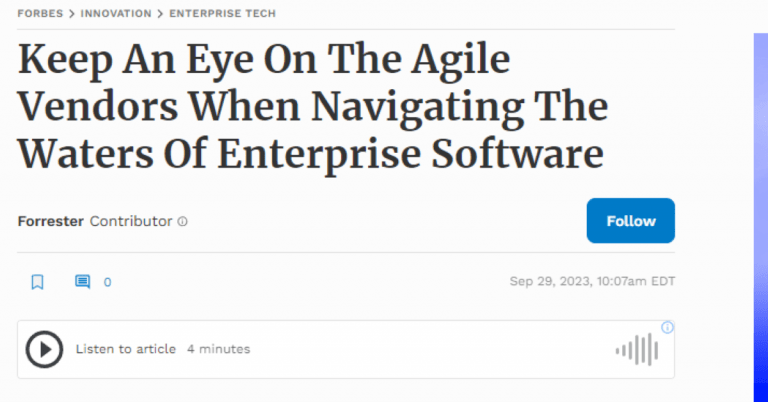Viewport: 768px width, 402px height.
Task: Navigate to the Innovation breadcrumb
Action: point(115,14)
